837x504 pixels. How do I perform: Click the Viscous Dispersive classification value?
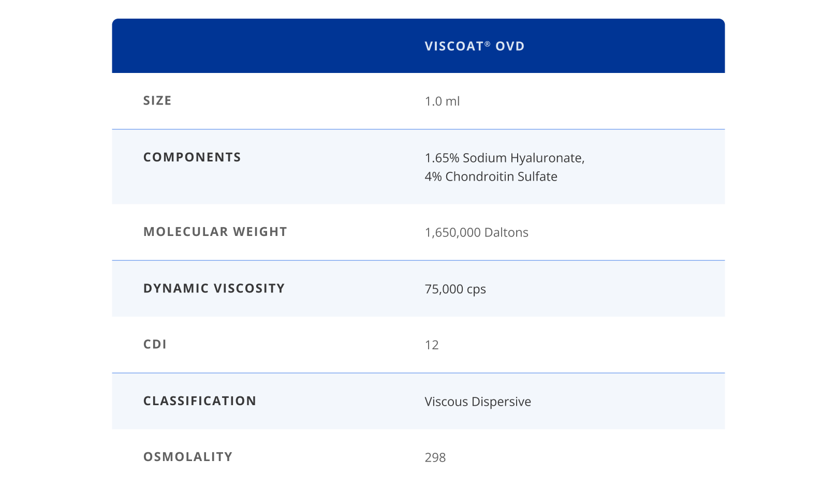click(x=478, y=402)
